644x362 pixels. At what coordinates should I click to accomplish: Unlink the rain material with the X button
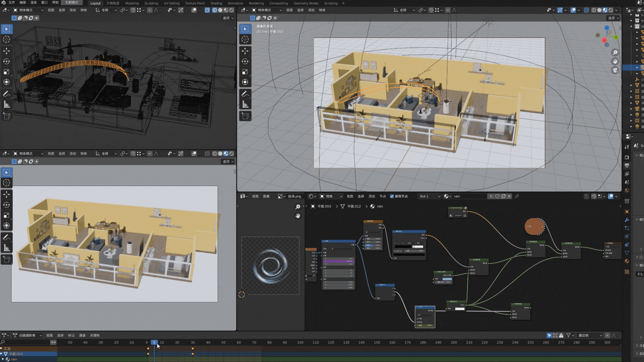(x=509, y=196)
